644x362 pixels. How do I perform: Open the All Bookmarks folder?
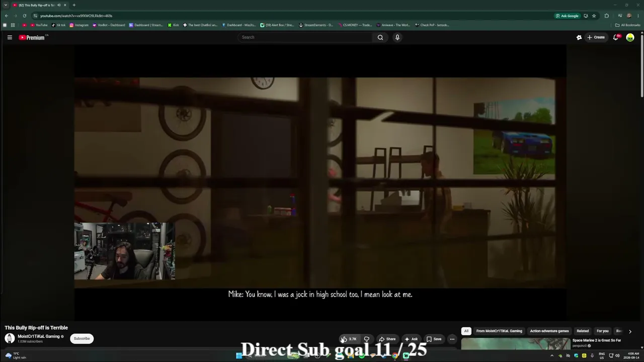point(628,25)
